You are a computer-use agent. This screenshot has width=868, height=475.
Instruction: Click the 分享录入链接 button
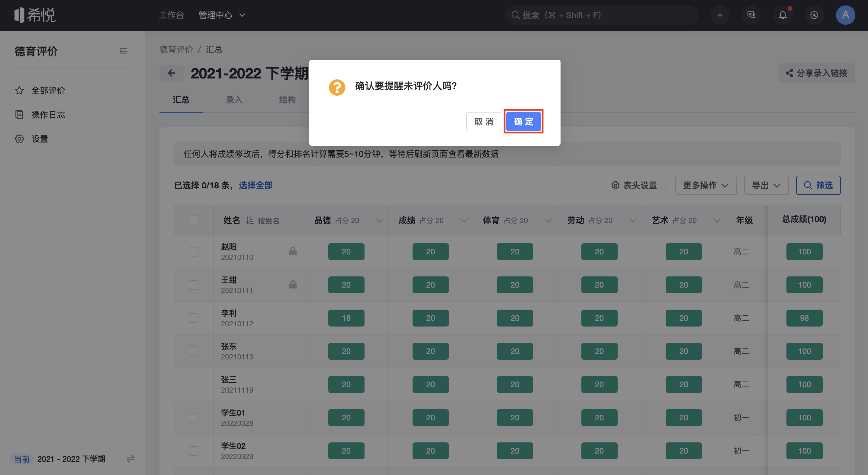point(816,73)
